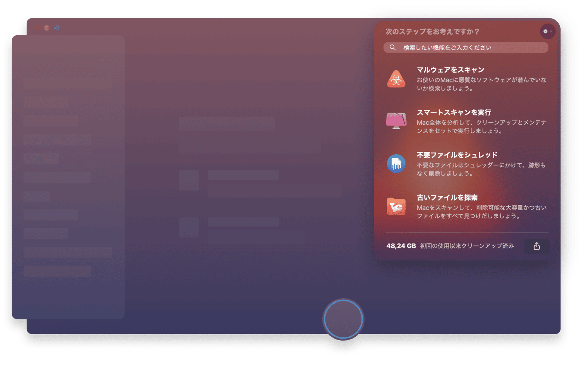
Task: Click the 48,24 GB cleaned statistic
Action: [x=401, y=246]
